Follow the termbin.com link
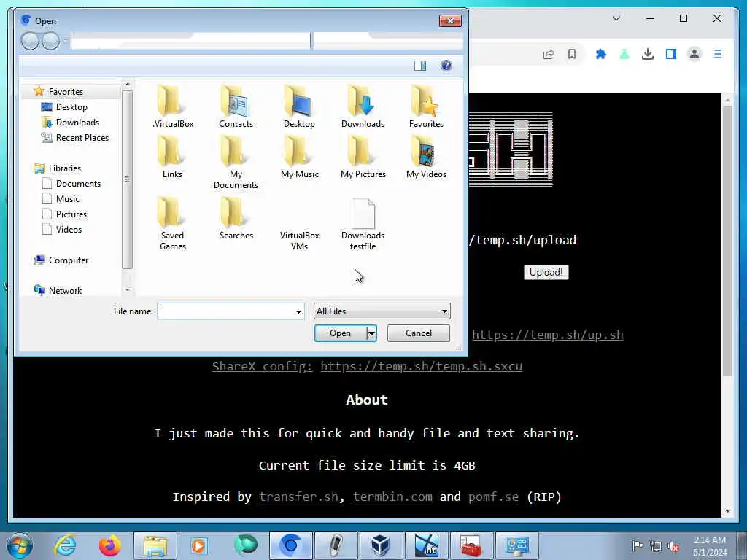The height and width of the screenshot is (560, 747). [392, 497]
